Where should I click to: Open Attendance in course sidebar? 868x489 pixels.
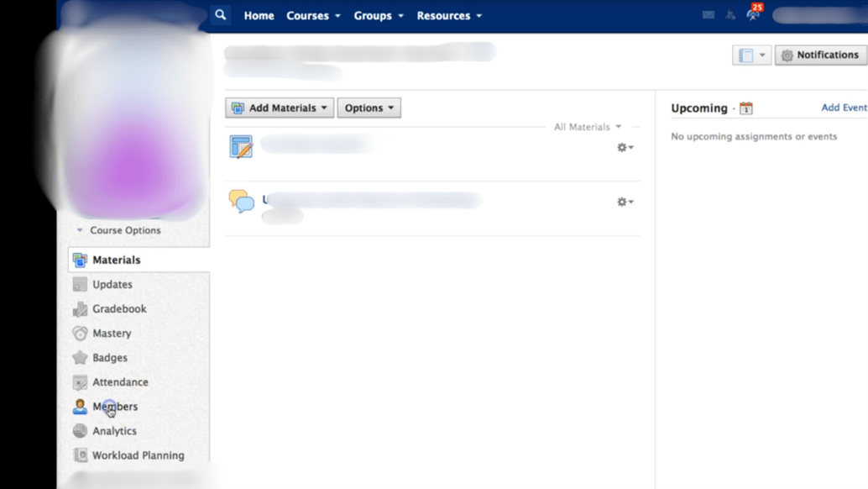120,381
